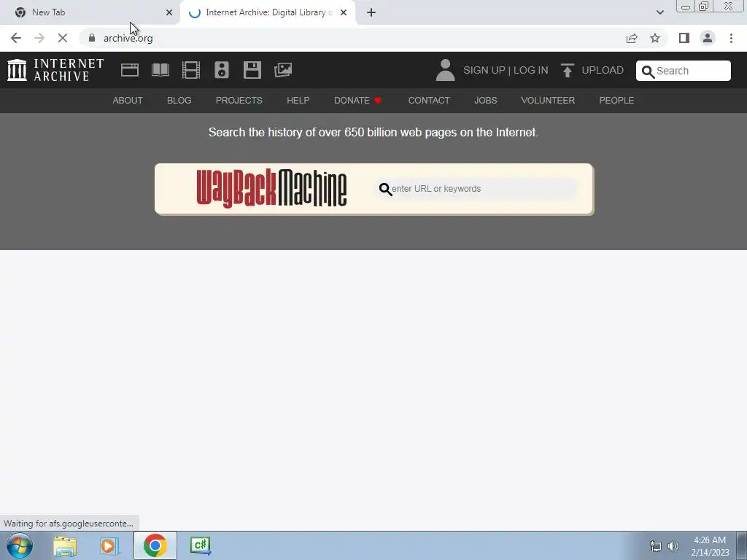Open the PROJECTS menu item
This screenshot has width=747, height=560.
point(239,101)
